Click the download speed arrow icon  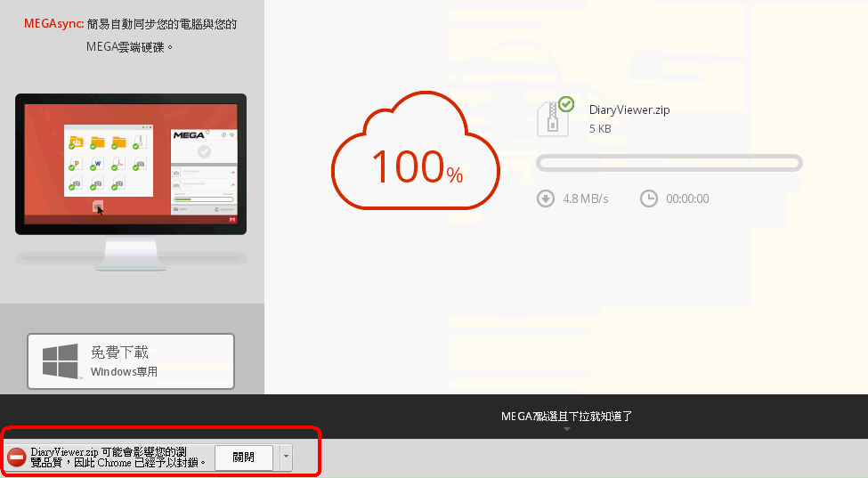pyautogui.click(x=546, y=198)
